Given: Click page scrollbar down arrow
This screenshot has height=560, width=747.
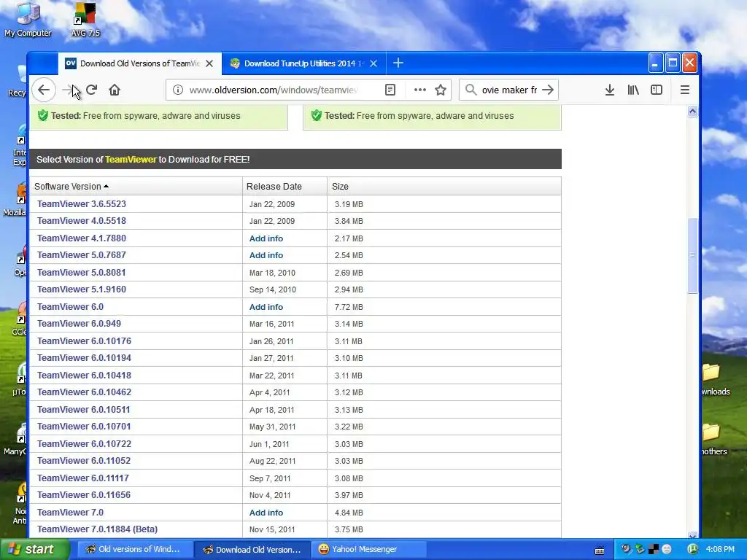Looking at the screenshot, I should point(693,535).
